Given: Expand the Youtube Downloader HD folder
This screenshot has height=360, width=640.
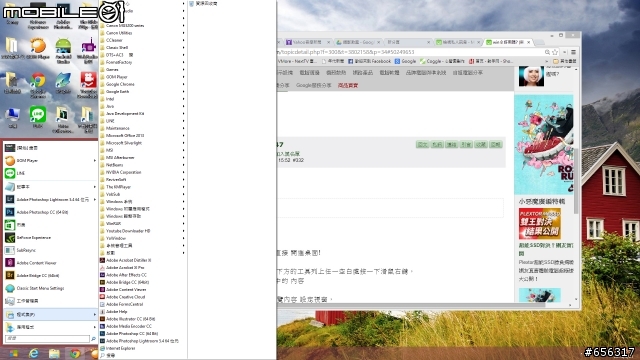Looking at the screenshot, I should click(142, 231).
